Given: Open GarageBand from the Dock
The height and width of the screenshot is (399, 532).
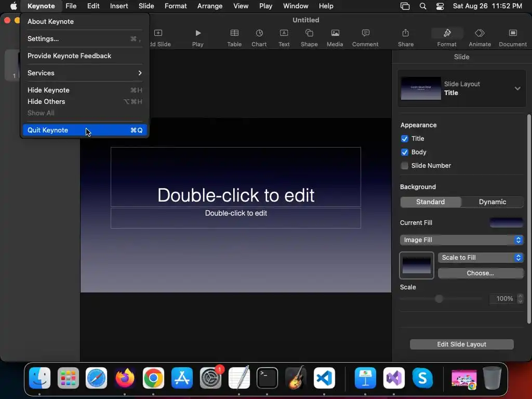Looking at the screenshot, I should pos(296,378).
